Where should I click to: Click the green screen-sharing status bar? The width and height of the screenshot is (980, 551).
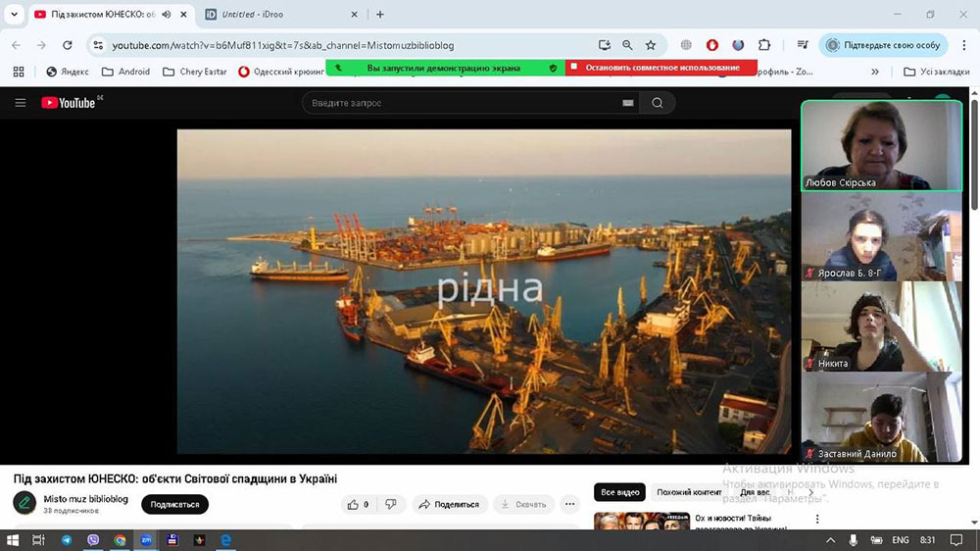pos(445,68)
